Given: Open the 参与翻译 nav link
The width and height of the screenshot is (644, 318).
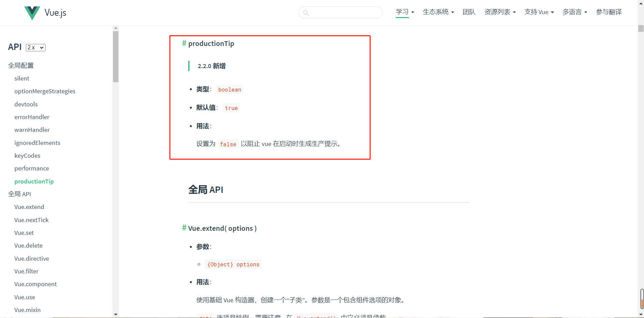Looking at the screenshot, I should pyautogui.click(x=609, y=12).
